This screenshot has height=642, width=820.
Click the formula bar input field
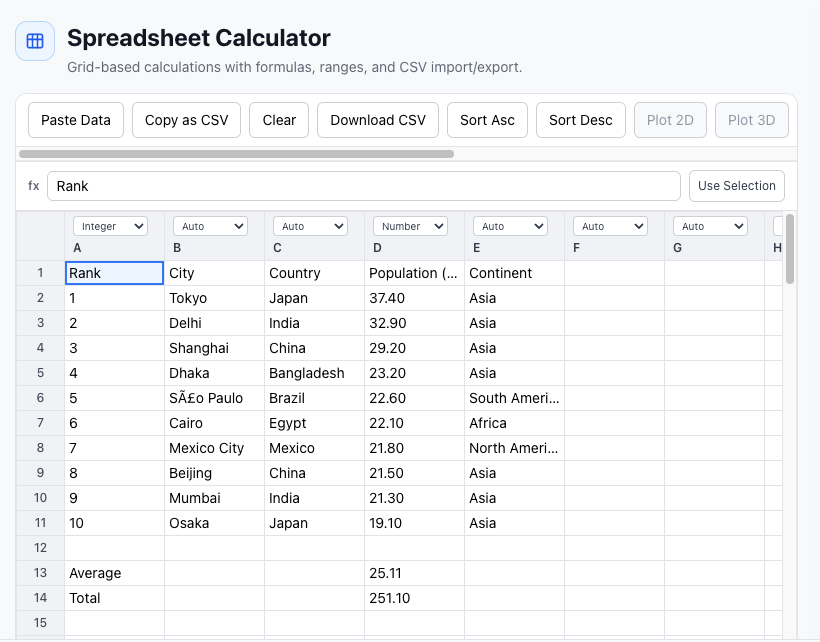(x=363, y=186)
